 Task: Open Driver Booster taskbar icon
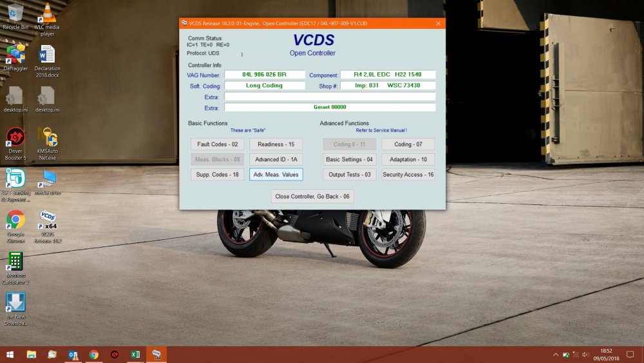click(115, 355)
